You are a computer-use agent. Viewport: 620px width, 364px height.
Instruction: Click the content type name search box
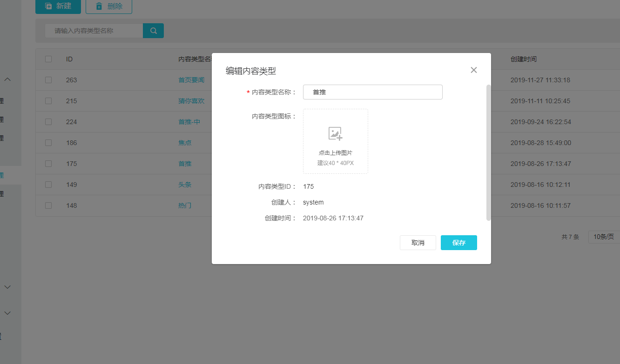[x=94, y=31]
